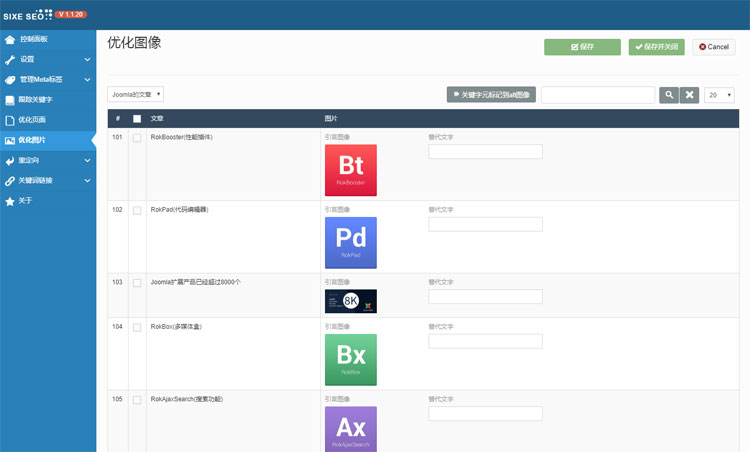The height and width of the screenshot is (452, 750).
Task: Toggle the select-all checkbox in table header
Action: coord(137,119)
